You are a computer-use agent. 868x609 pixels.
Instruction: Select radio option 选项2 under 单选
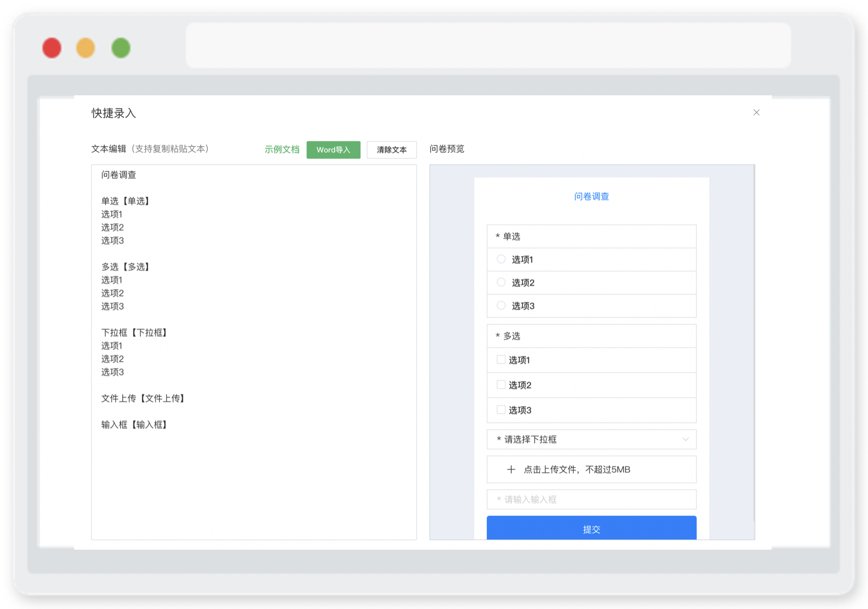coord(501,282)
